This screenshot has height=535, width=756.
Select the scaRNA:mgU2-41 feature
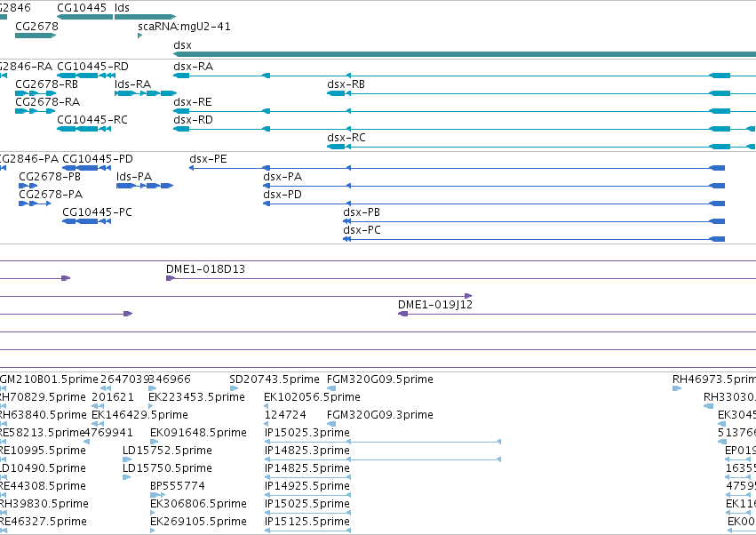pyautogui.click(x=139, y=36)
